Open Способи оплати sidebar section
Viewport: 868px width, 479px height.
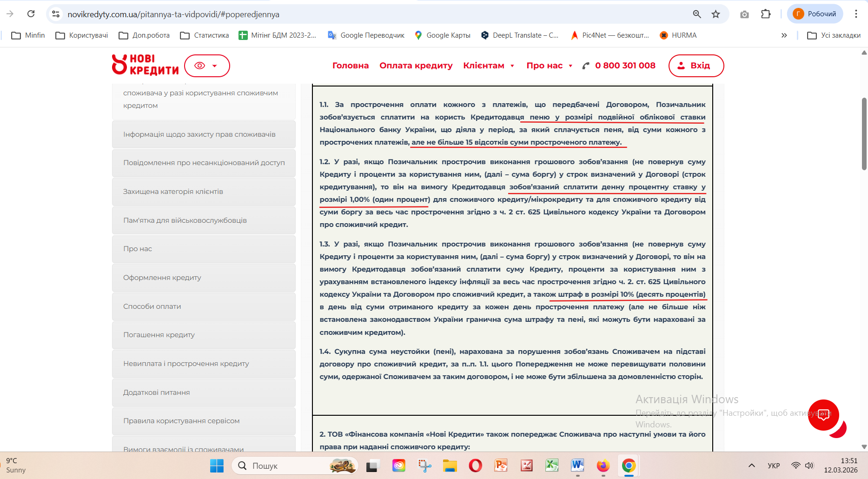(204, 306)
